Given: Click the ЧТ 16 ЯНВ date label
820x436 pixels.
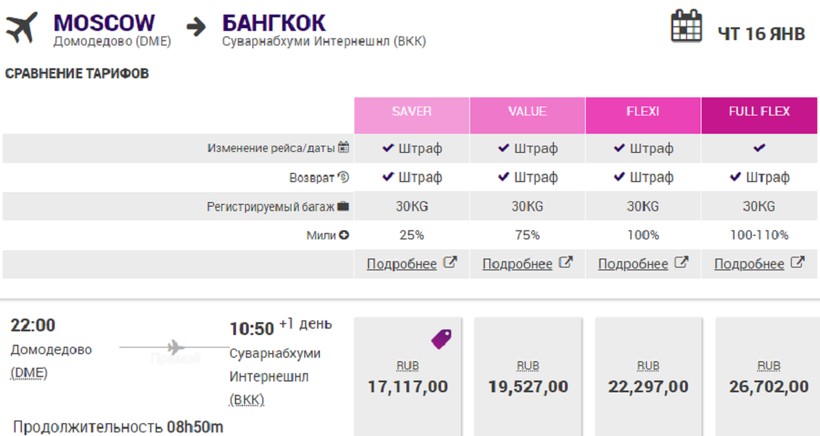Looking at the screenshot, I should click(x=761, y=34).
